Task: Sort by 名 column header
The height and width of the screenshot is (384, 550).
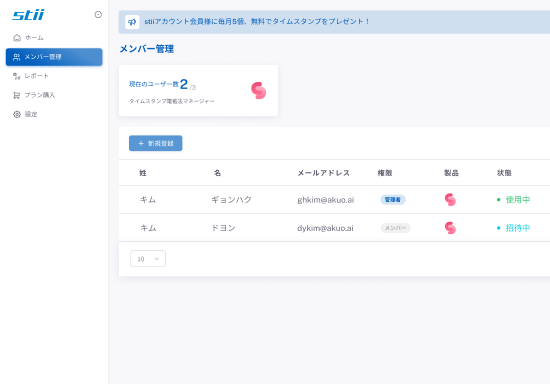Action: [x=217, y=173]
